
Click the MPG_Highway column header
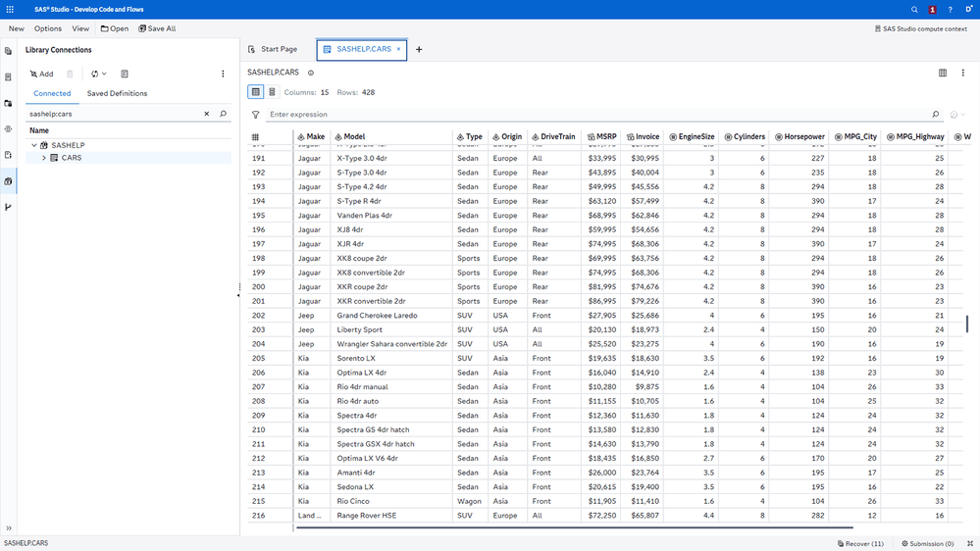click(915, 137)
